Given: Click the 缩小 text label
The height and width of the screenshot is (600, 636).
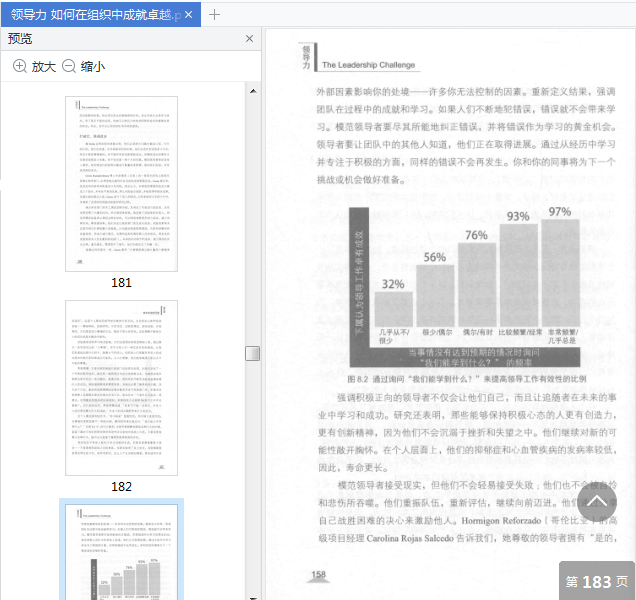Looking at the screenshot, I should 93,67.
